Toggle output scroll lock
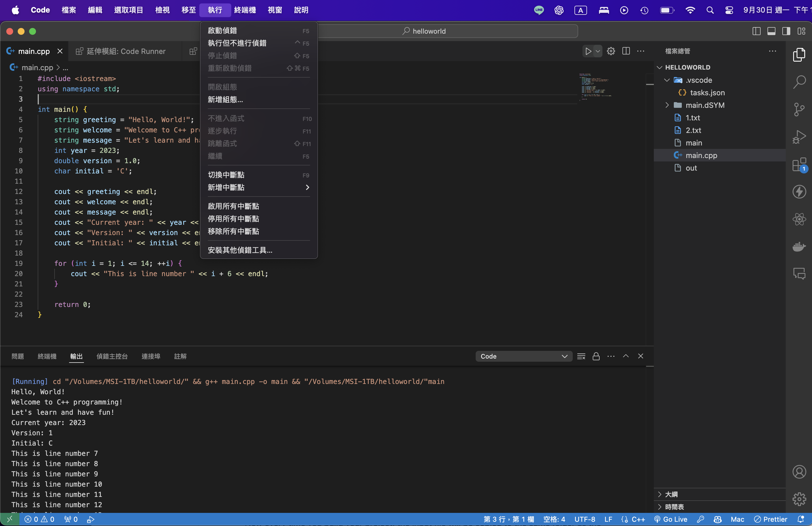 coord(596,356)
